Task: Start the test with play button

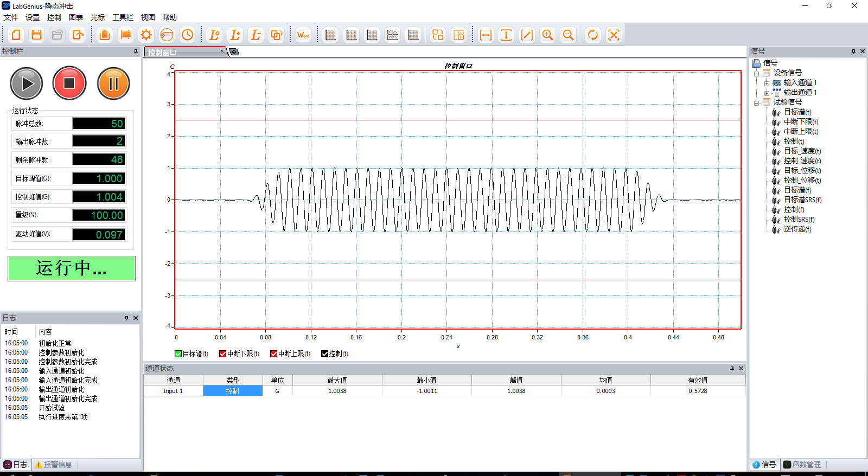Action: (26, 83)
